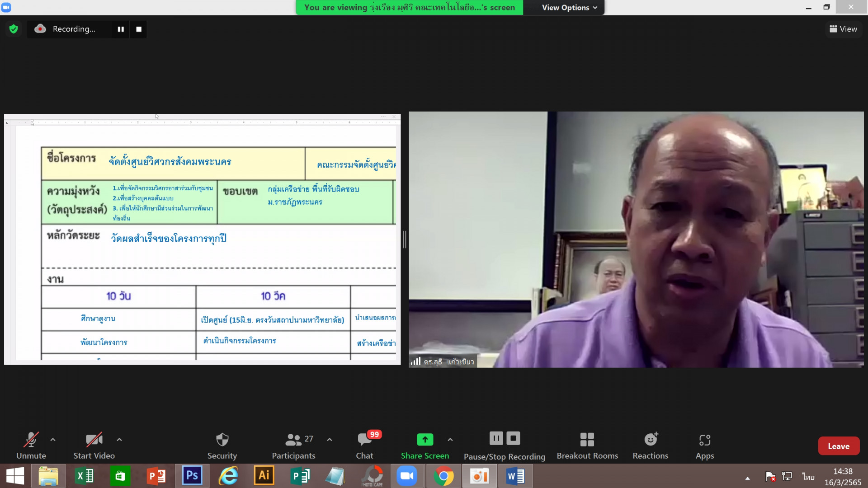Open Chrome from the taskbar
The height and width of the screenshot is (488, 868).
coord(443,476)
